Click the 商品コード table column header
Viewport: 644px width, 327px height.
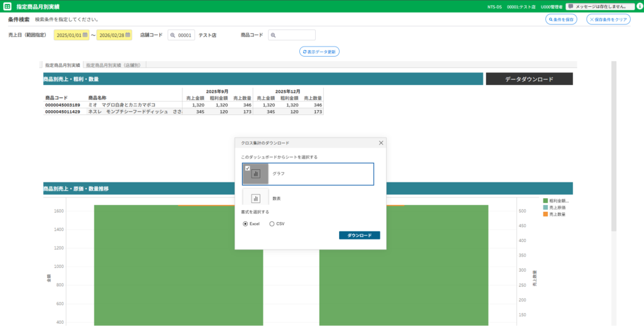tap(56, 97)
